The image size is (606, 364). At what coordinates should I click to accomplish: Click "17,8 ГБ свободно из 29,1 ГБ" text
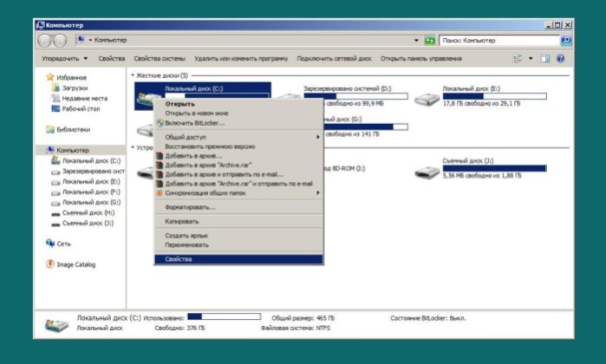481,103
